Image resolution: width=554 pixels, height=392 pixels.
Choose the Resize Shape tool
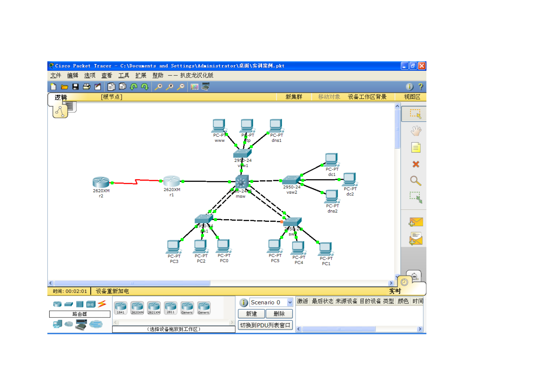416,198
